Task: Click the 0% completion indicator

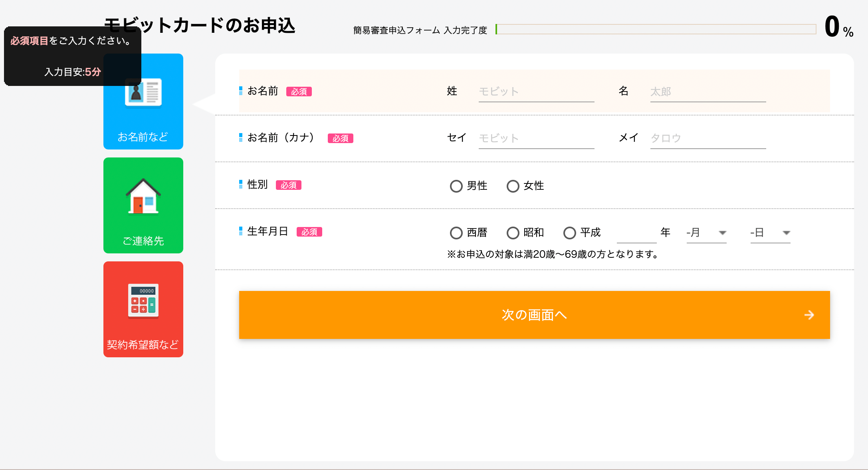Action: tap(839, 27)
